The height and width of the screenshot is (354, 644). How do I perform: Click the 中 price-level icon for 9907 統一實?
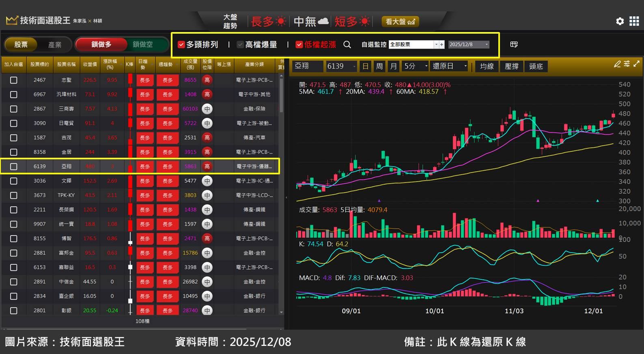[x=207, y=224]
